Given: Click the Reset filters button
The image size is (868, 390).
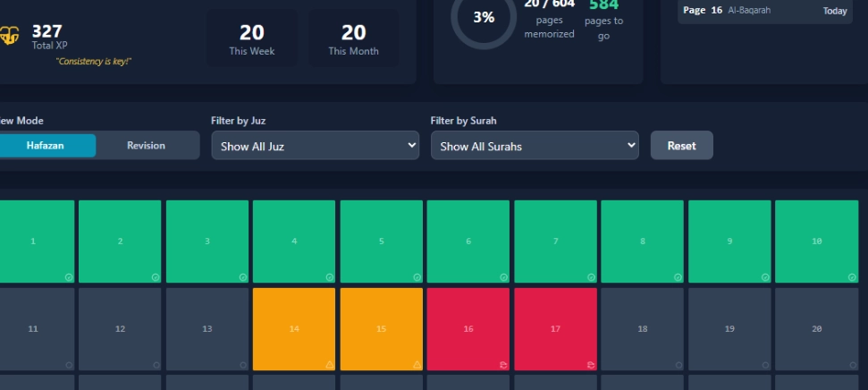Looking at the screenshot, I should [x=681, y=146].
